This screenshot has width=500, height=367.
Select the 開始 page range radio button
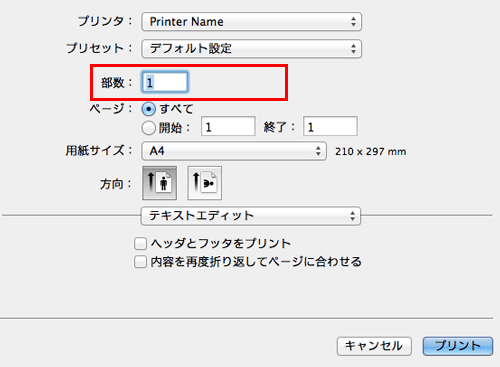(x=148, y=128)
